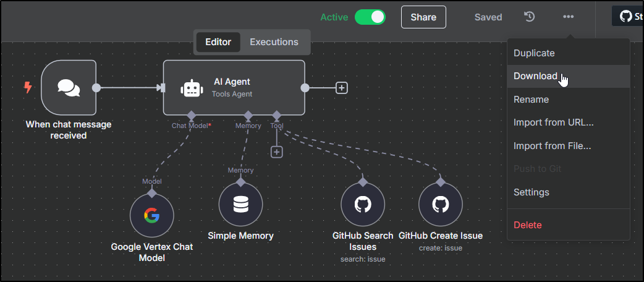Click the three-dots workflow options menu
644x282 pixels.
click(x=568, y=17)
